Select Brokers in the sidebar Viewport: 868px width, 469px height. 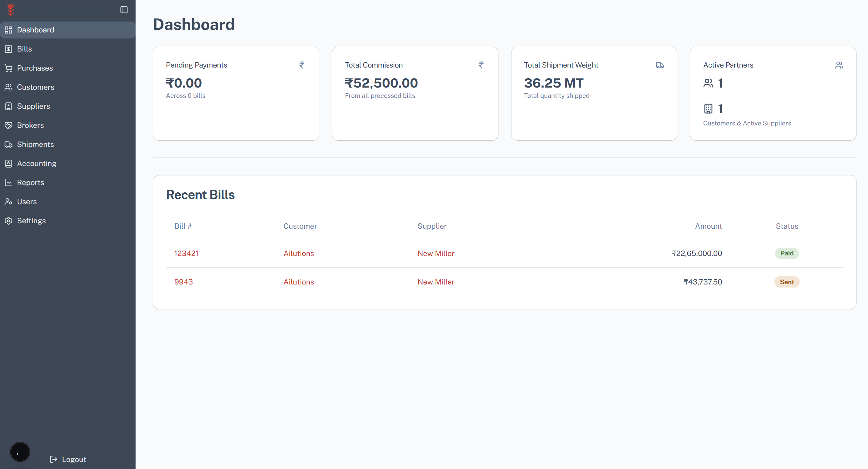tap(68, 125)
